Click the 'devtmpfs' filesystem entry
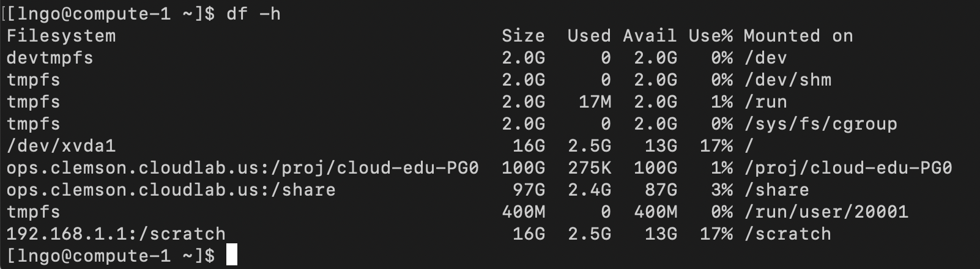The height and width of the screenshot is (269, 980). coord(50,58)
